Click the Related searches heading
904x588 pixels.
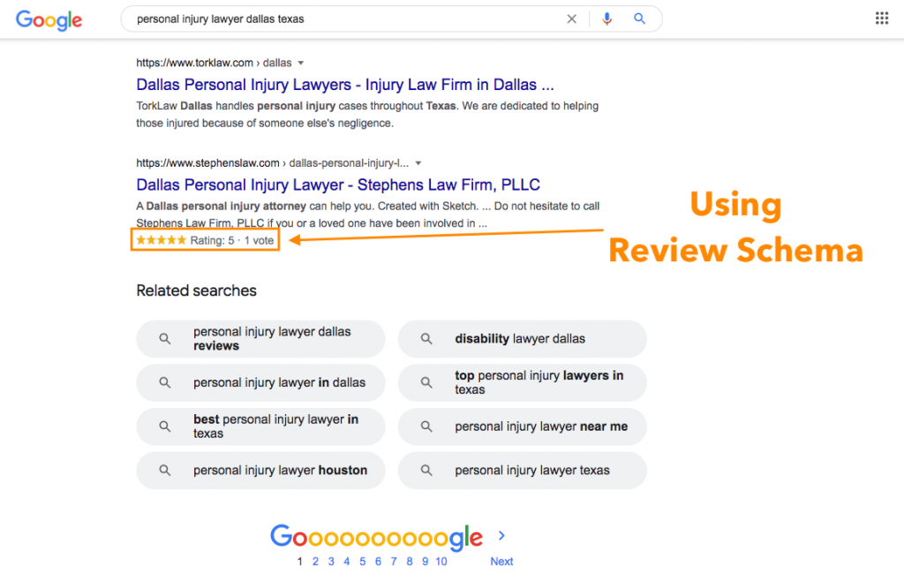point(197,290)
